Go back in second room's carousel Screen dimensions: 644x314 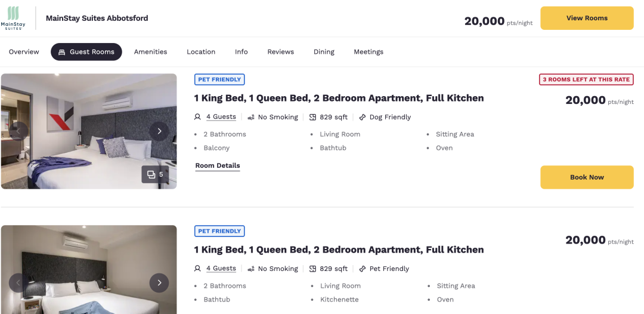[18, 283]
